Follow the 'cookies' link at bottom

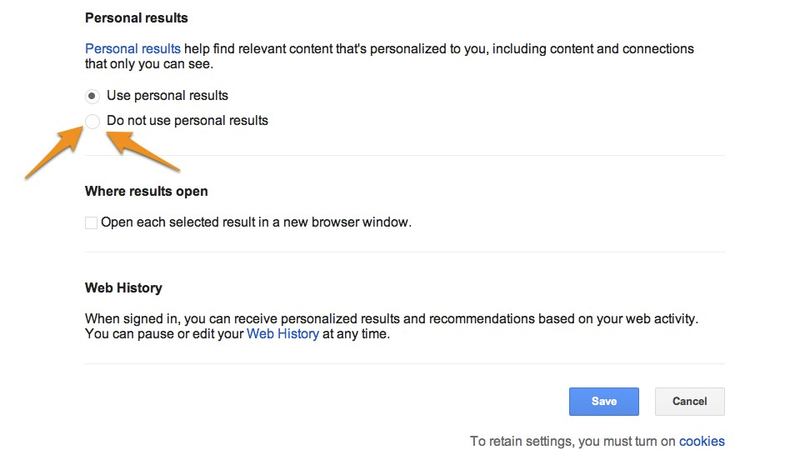702,441
